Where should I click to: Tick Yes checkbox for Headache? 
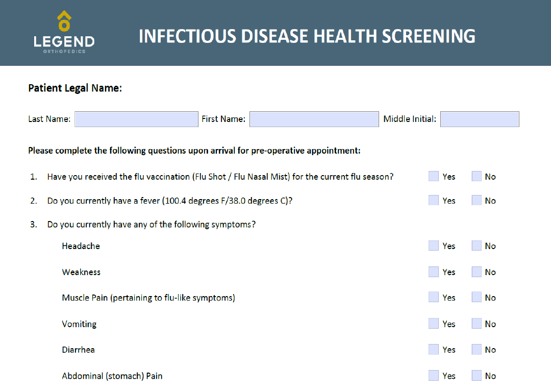click(434, 246)
